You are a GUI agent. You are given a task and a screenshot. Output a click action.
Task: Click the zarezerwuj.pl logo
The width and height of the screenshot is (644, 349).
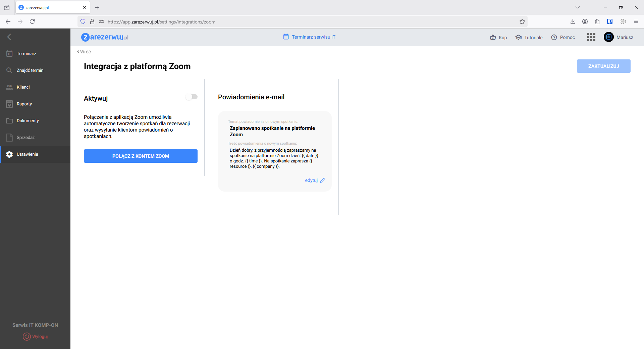pyautogui.click(x=105, y=37)
